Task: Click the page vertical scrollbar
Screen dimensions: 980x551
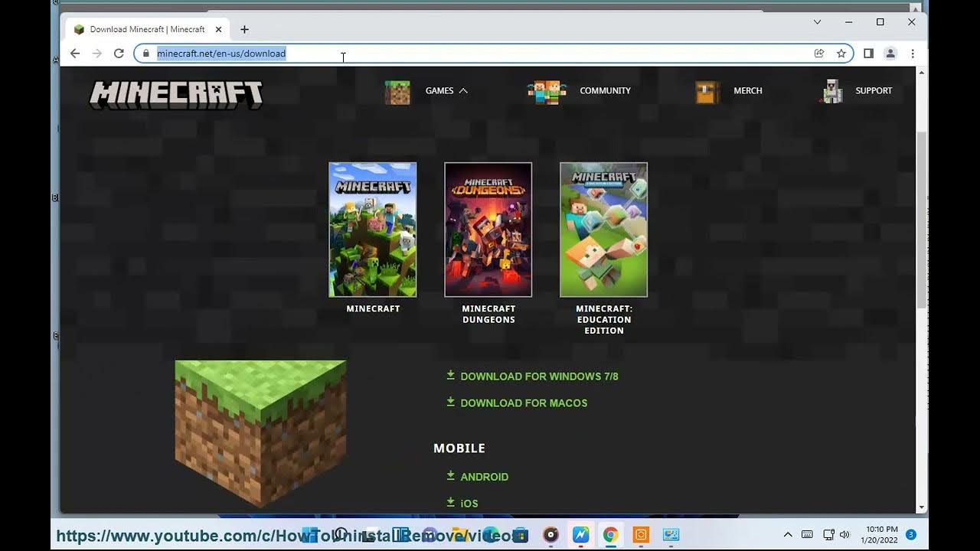Action: point(922,219)
